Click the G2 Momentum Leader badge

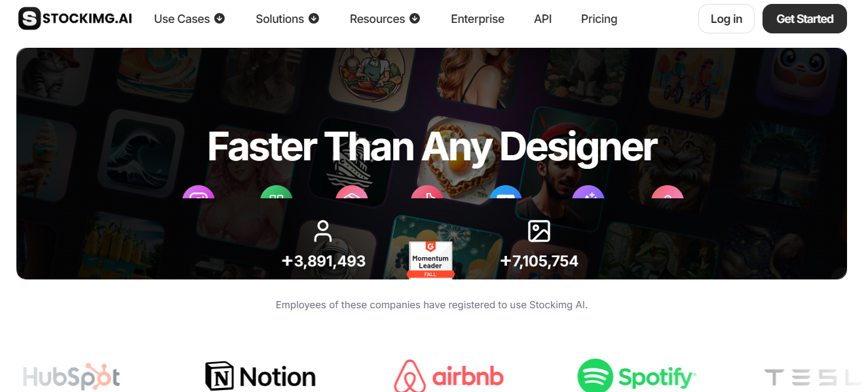pos(430,259)
